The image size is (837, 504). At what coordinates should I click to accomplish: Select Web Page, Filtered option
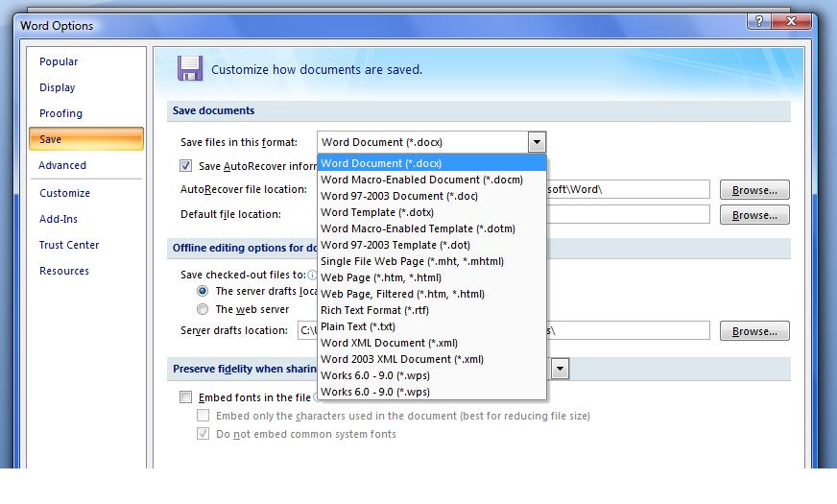pos(431,294)
